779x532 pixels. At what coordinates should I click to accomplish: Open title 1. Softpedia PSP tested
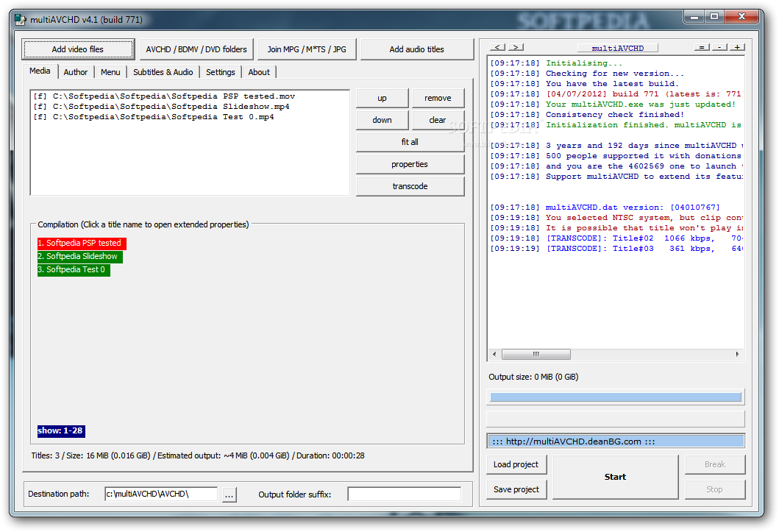coord(82,243)
